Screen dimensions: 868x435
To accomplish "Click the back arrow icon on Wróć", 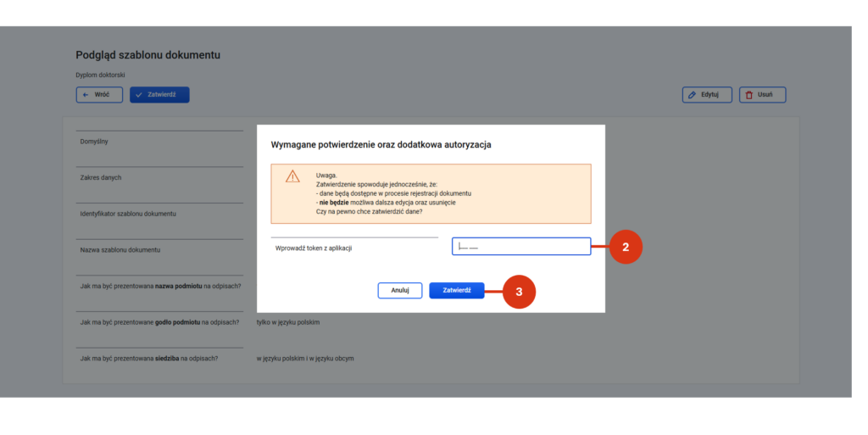I will [86, 95].
